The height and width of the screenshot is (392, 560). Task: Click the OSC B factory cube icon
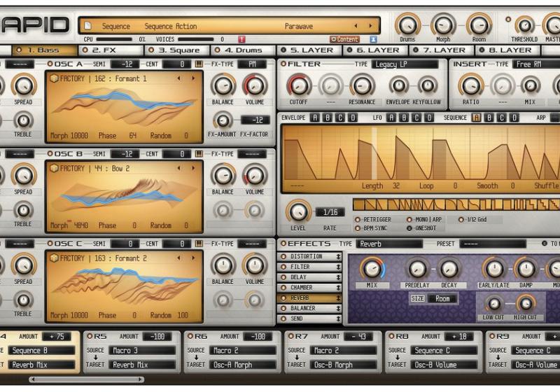pyautogui.click(x=54, y=169)
